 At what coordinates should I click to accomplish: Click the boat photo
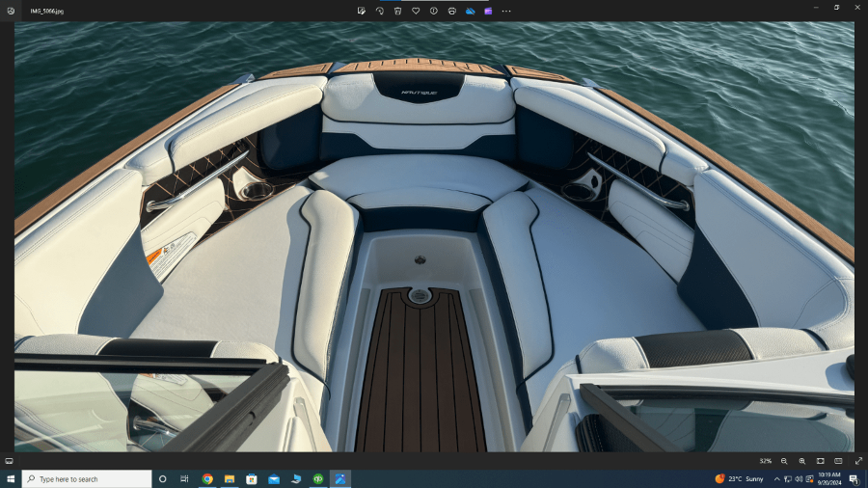[434, 237]
